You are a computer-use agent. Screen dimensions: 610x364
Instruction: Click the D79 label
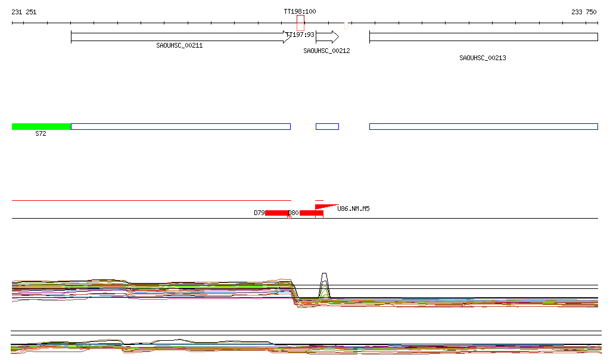tap(259, 213)
